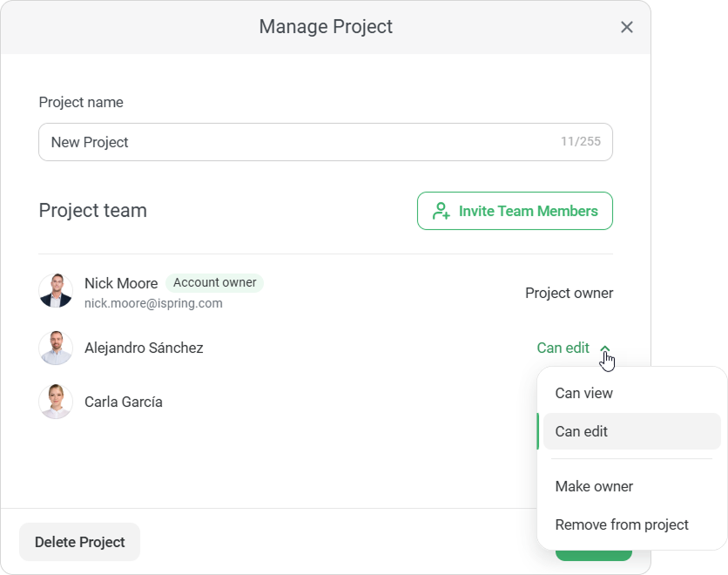Screen dimensions: 728x575
Task: Click Carla García's avatar
Action: pyautogui.click(x=56, y=402)
